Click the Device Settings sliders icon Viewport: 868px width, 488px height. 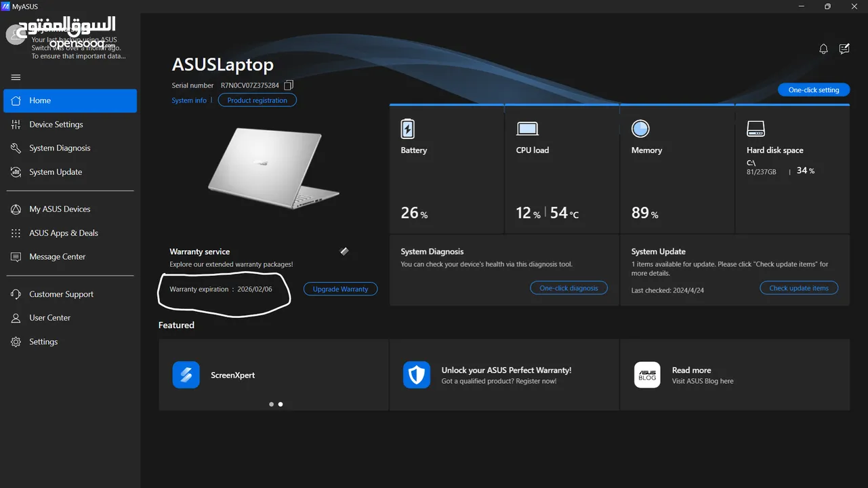pos(16,125)
